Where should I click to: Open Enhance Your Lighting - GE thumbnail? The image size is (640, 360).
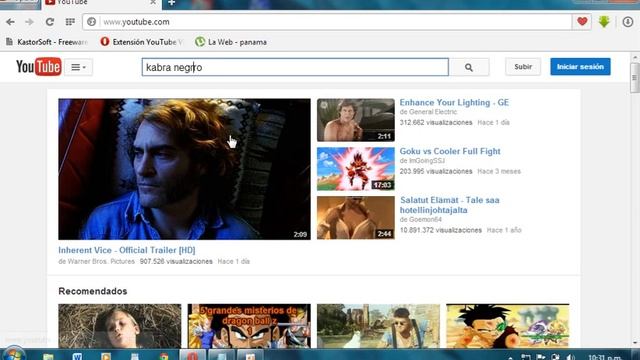[x=356, y=120]
